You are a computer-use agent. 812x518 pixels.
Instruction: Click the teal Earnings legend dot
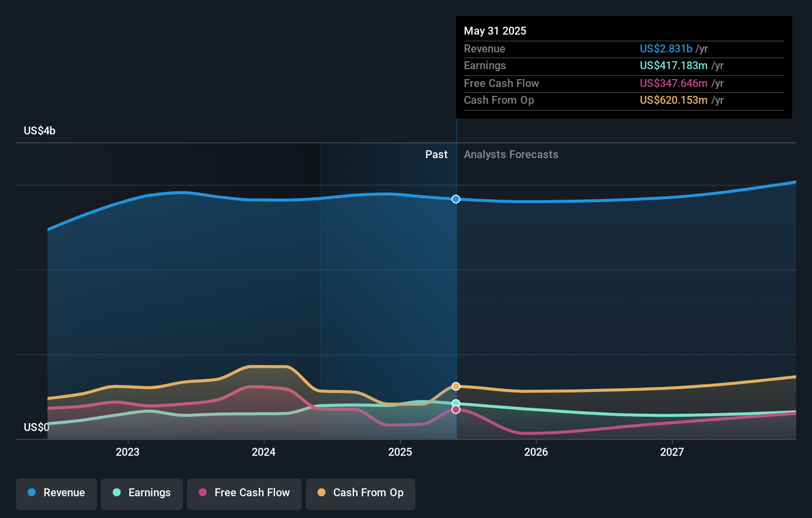click(x=117, y=492)
